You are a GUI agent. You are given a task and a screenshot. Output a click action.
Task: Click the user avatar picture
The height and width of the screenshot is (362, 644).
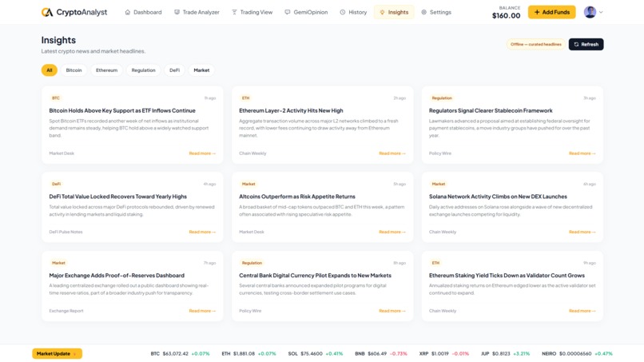(x=590, y=12)
